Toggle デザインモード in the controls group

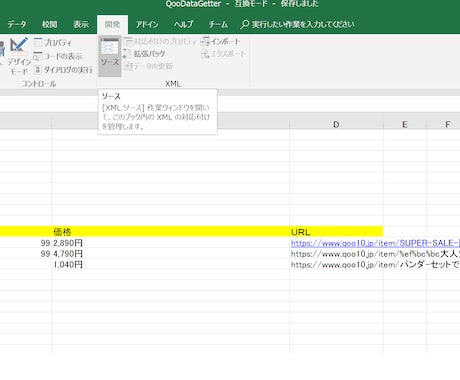(x=19, y=56)
